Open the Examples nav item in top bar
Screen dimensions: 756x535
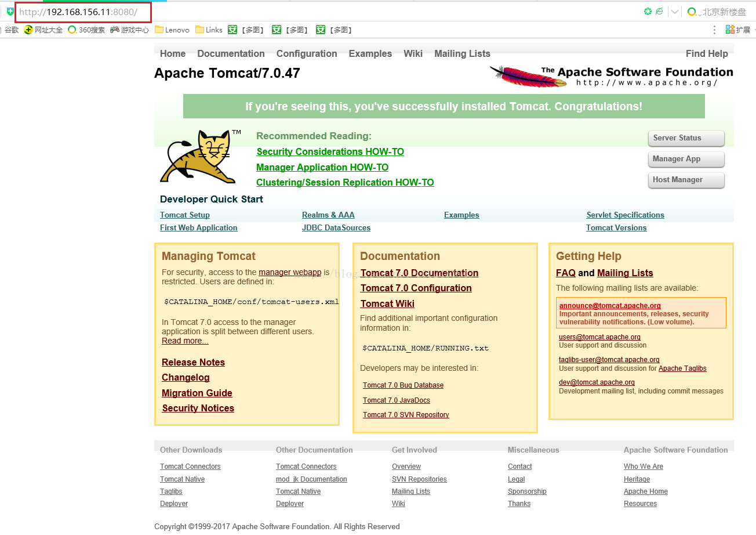(x=370, y=53)
